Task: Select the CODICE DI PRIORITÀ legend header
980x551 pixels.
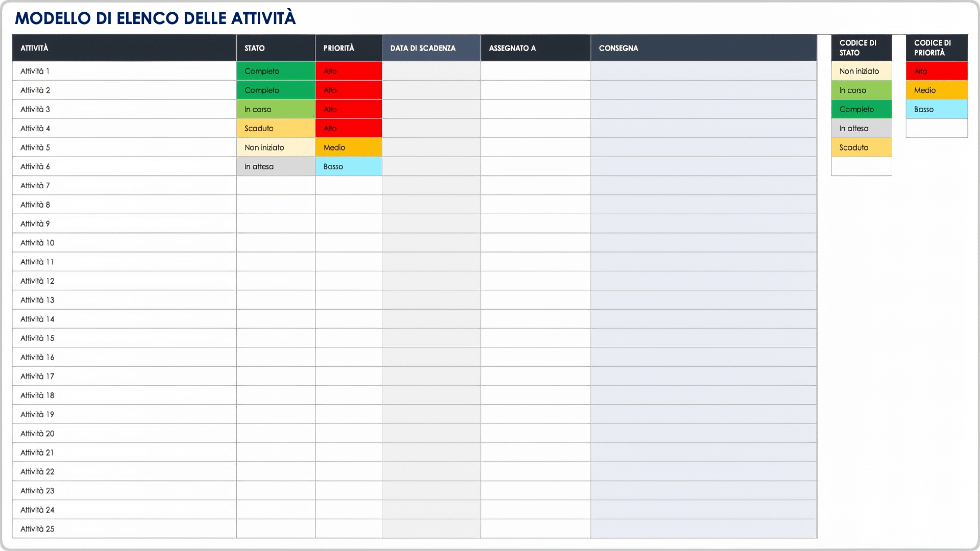Action: 937,48
